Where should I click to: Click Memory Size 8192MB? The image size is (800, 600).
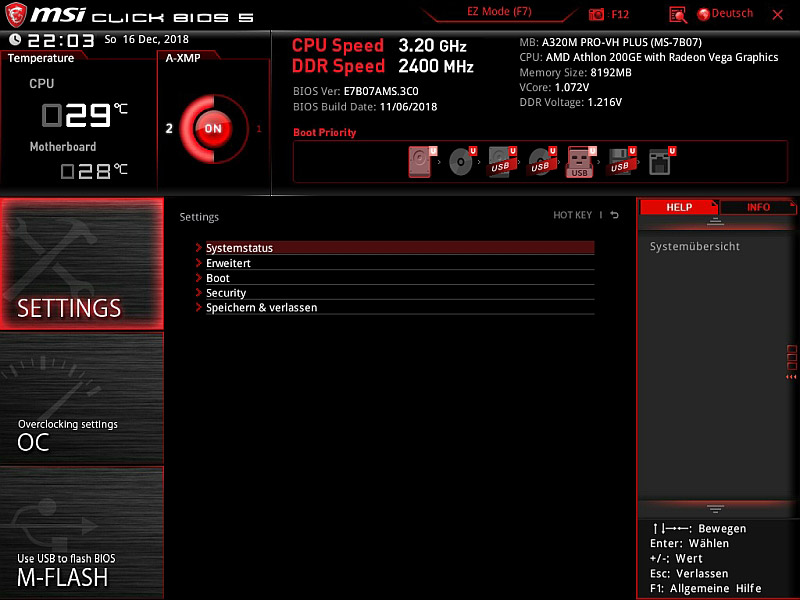575,72
